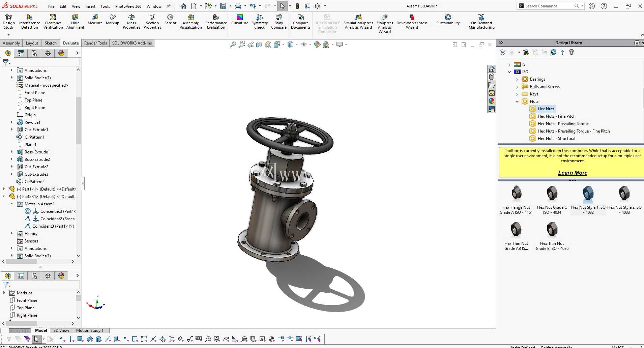Expand Boss-Extrude2 feature node
The image size is (644, 348).
tap(12, 159)
